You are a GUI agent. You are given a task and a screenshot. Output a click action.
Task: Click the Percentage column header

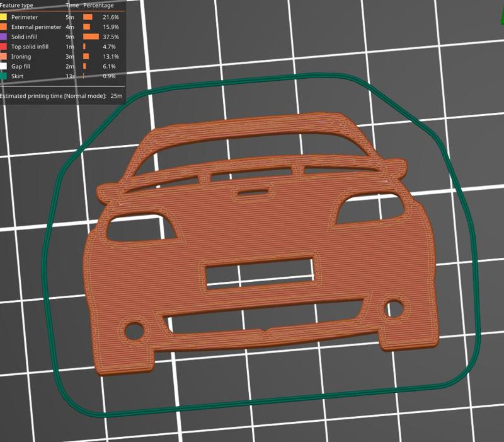98,5
